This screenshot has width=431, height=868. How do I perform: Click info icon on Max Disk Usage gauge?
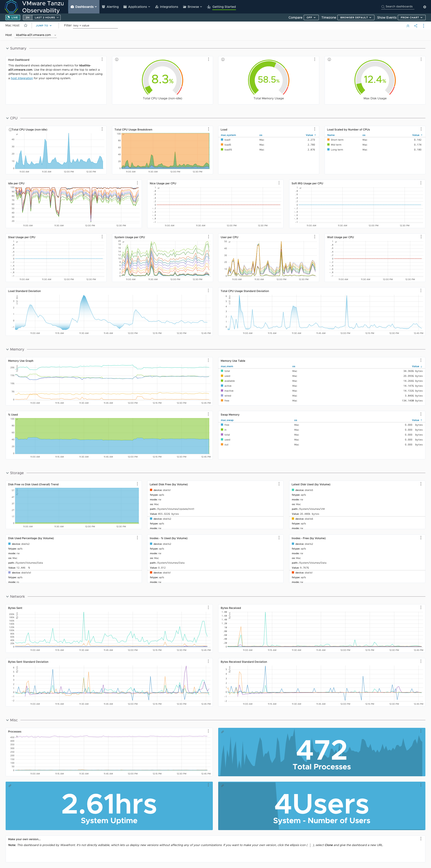(329, 59)
